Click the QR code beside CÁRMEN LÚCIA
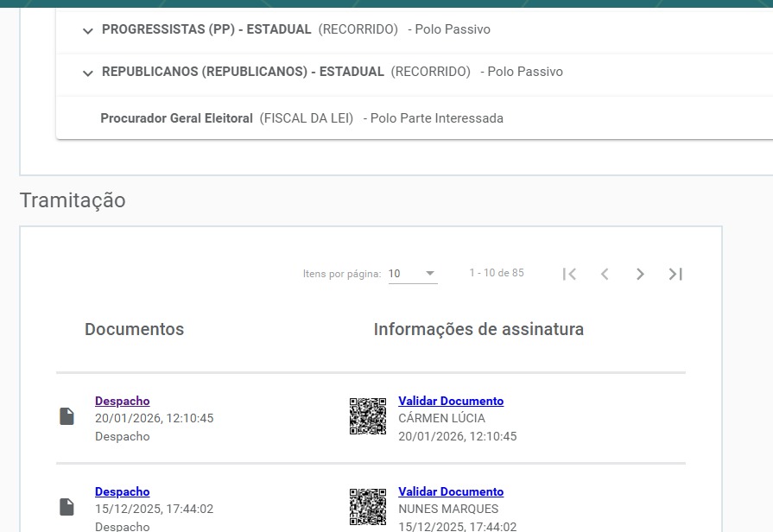773x532 pixels. tap(367, 416)
